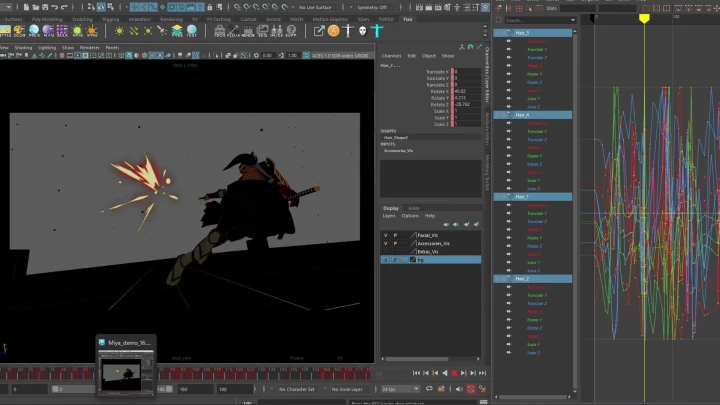Image resolution: width=720 pixels, height=405 pixels.
Task: Save the scene with the disk icon
Action: (45, 7)
